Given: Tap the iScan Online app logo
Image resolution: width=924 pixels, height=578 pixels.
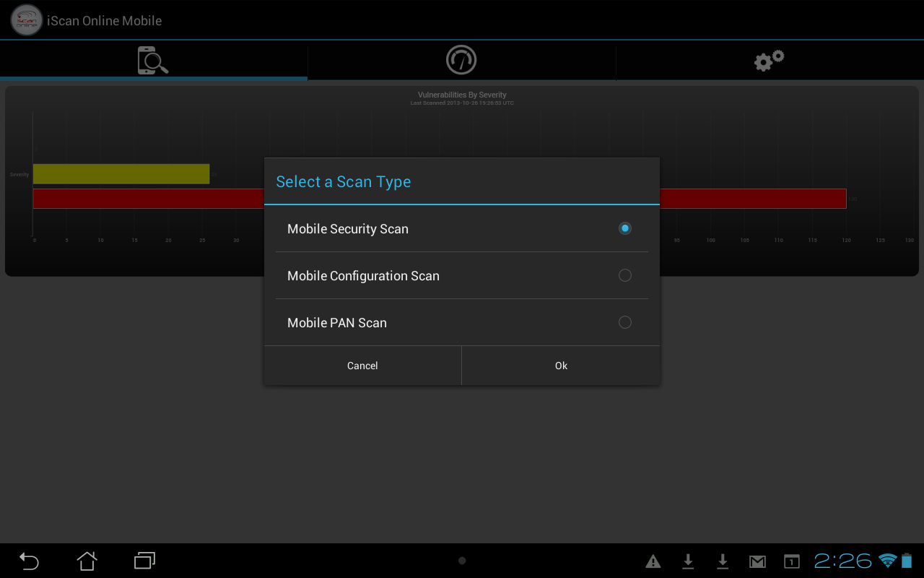Looking at the screenshot, I should point(27,20).
